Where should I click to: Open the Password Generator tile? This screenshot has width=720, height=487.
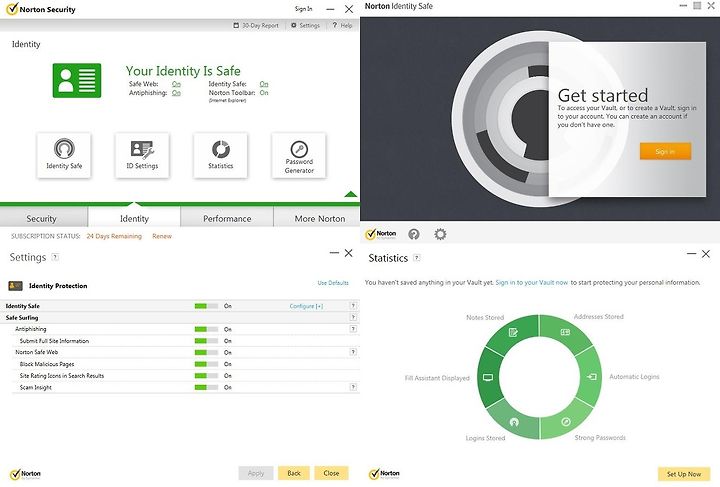(x=299, y=155)
